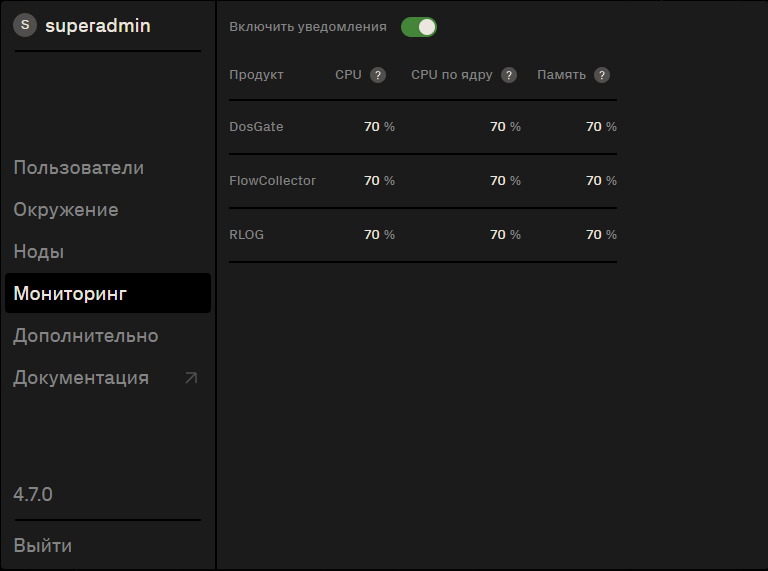The width and height of the screenshot is (768, 571).
Task: Click the superadmin user avatar icon
Action: 25,25
